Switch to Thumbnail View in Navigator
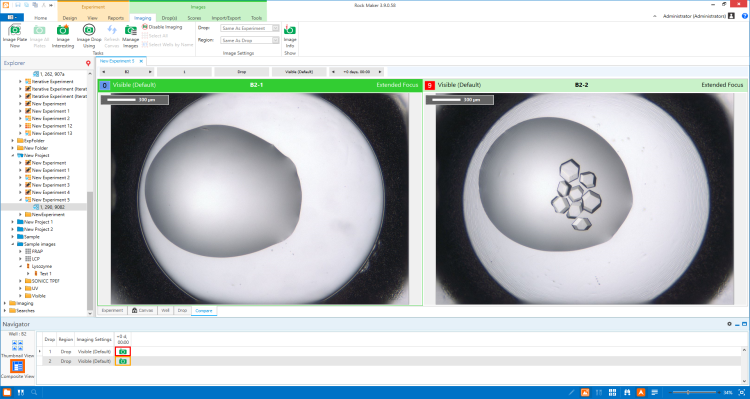750x399 pixels. click(17, 349)
